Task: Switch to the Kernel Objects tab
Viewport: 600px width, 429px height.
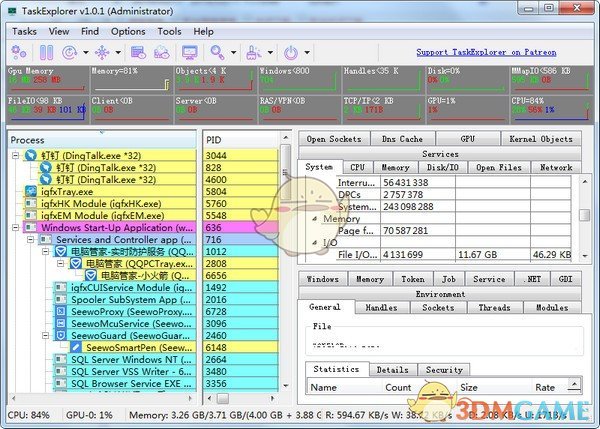Action: [541, 139]
